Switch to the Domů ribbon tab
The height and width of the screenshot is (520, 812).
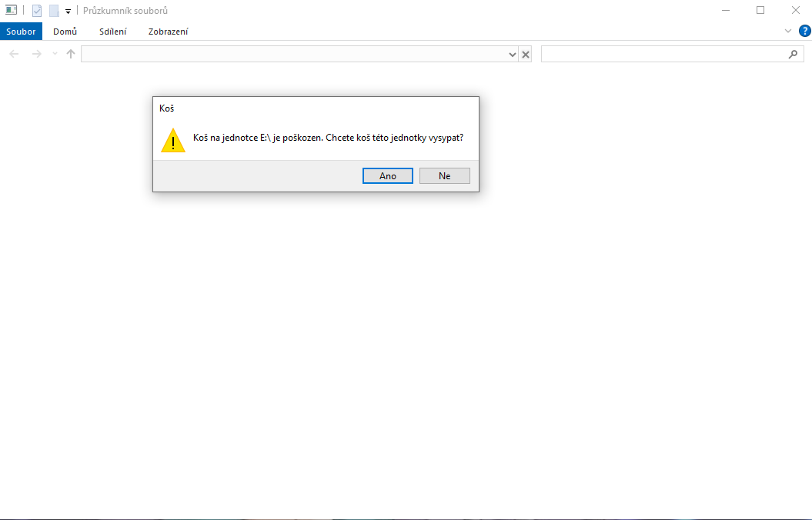[x=65, y=32]
